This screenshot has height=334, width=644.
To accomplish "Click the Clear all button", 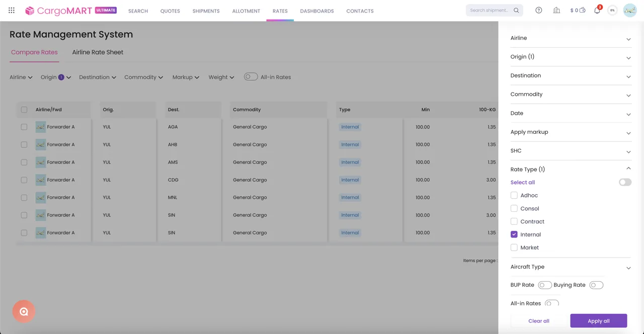I will pos(538,321).
